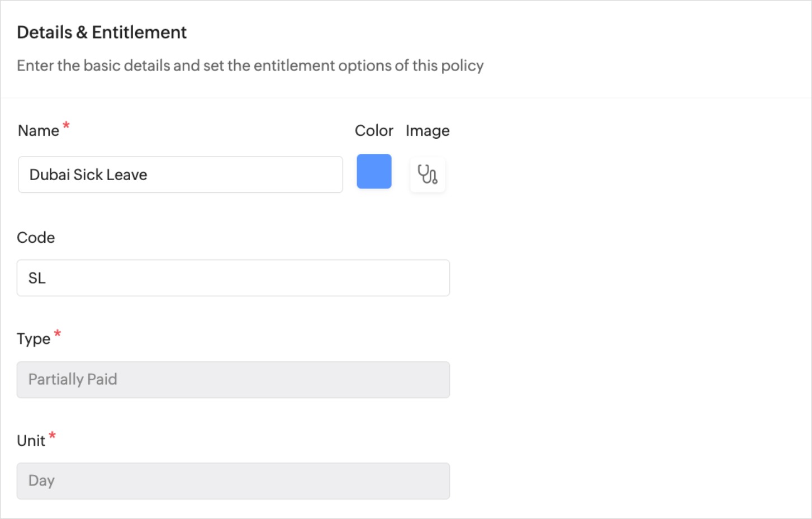Expand the Day unit dropdown
812x519 pixels.
tap(233, 481)
